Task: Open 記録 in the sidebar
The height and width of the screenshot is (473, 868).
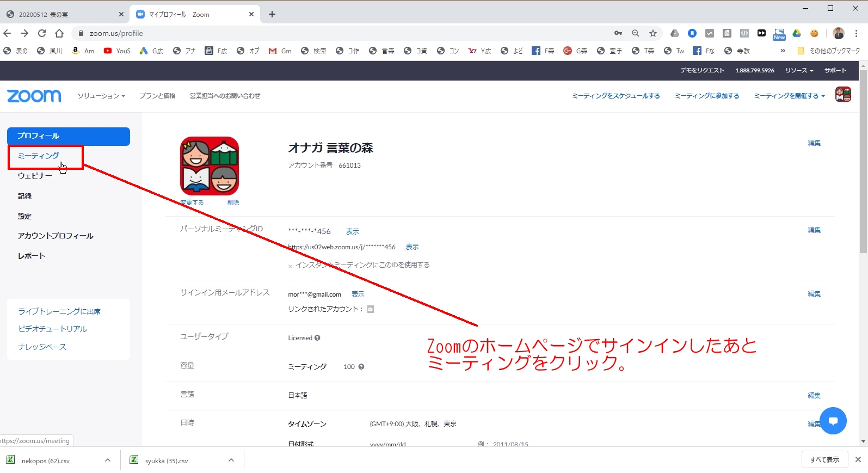Action: point(24,196)
